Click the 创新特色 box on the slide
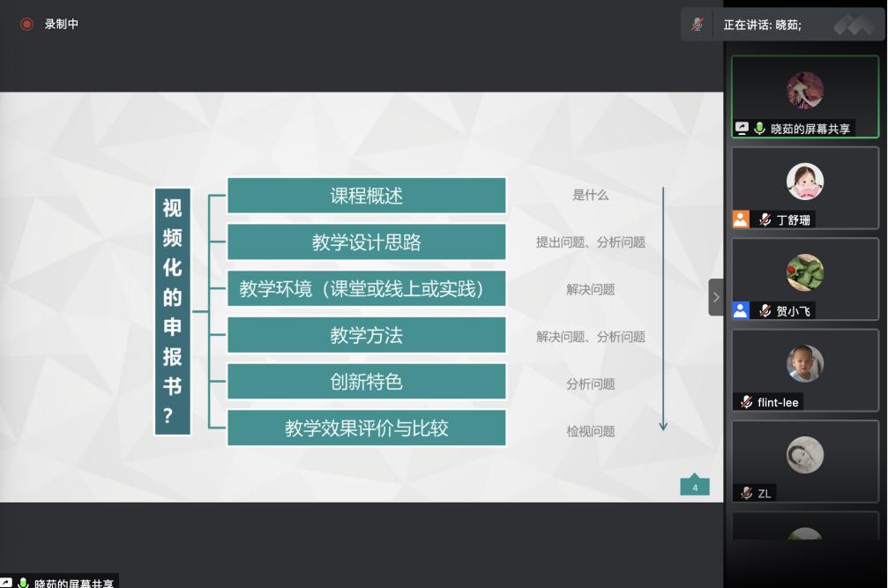 (x=366, y=382)
